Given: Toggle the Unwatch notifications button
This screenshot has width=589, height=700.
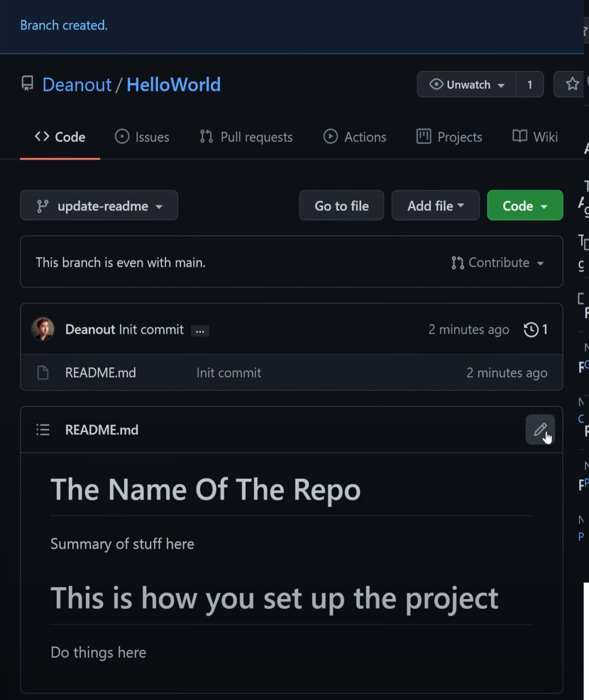Looking at the screenshot, I should pyautogui.click(x=466, y=84).
